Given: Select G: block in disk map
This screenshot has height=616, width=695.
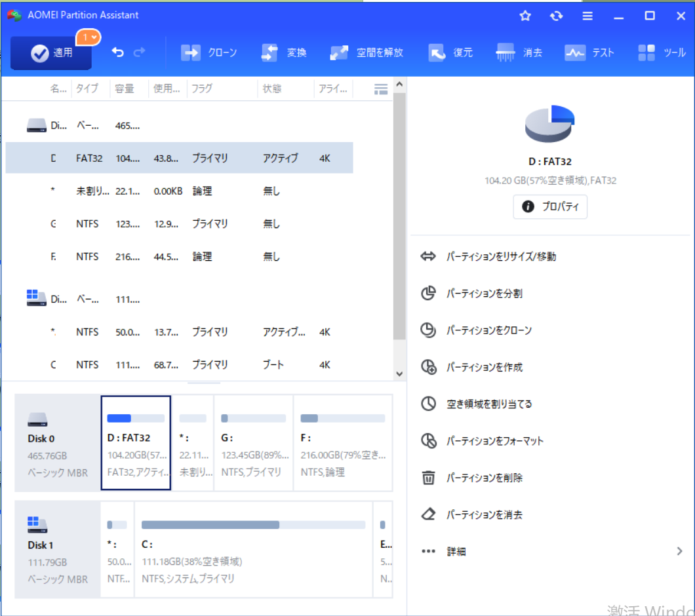Looking at the screenshot, I should coord(254,443).
